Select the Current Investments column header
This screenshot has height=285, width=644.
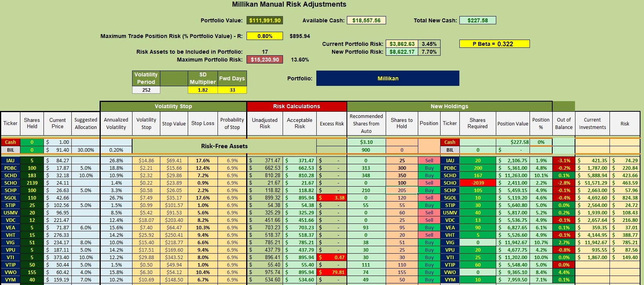click(x=592, y=123)
